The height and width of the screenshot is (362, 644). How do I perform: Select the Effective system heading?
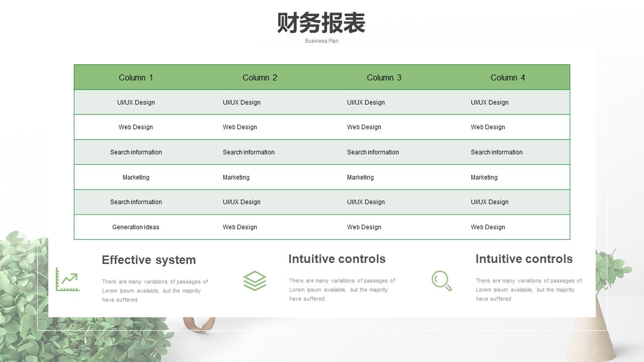(149, 260)
